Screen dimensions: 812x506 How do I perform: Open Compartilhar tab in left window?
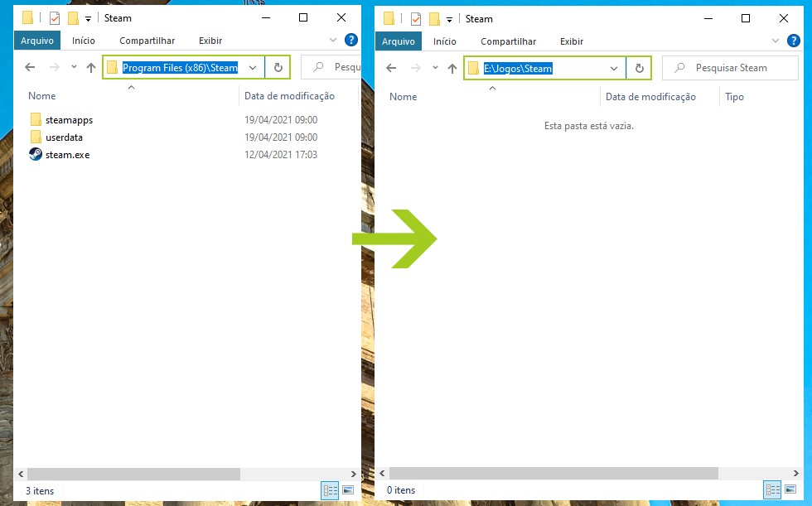coord(147,41)
